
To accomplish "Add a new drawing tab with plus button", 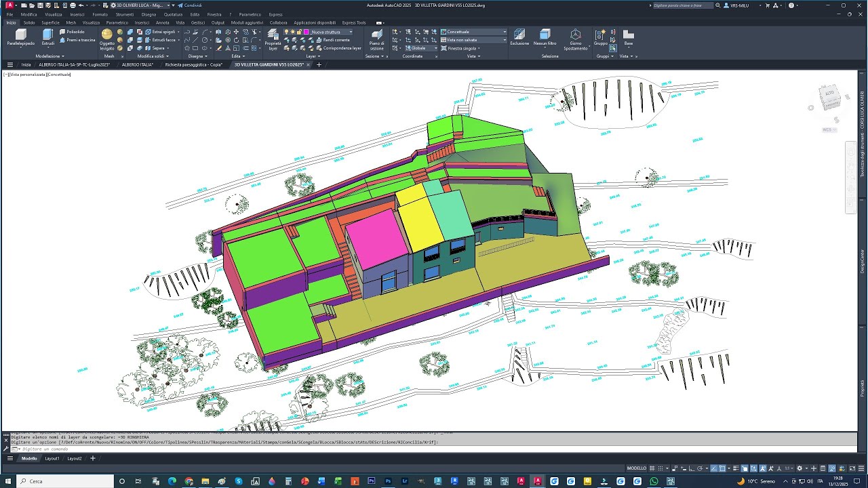I will [319, 64].
